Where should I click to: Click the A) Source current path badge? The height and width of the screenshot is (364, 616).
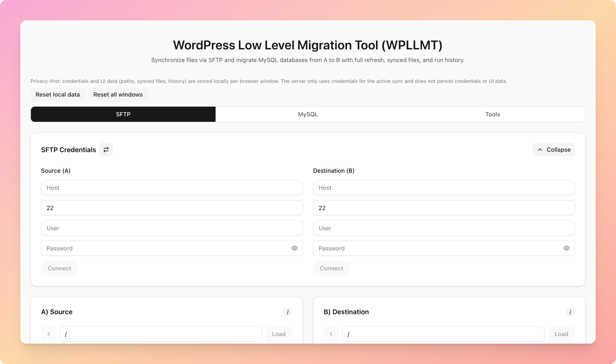click(x=288, y=312)
